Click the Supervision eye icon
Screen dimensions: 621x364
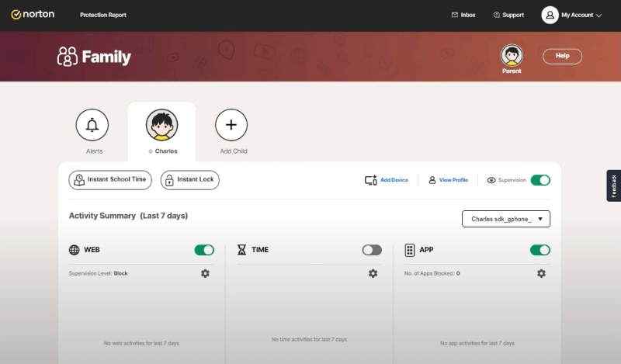pos(491,180)
